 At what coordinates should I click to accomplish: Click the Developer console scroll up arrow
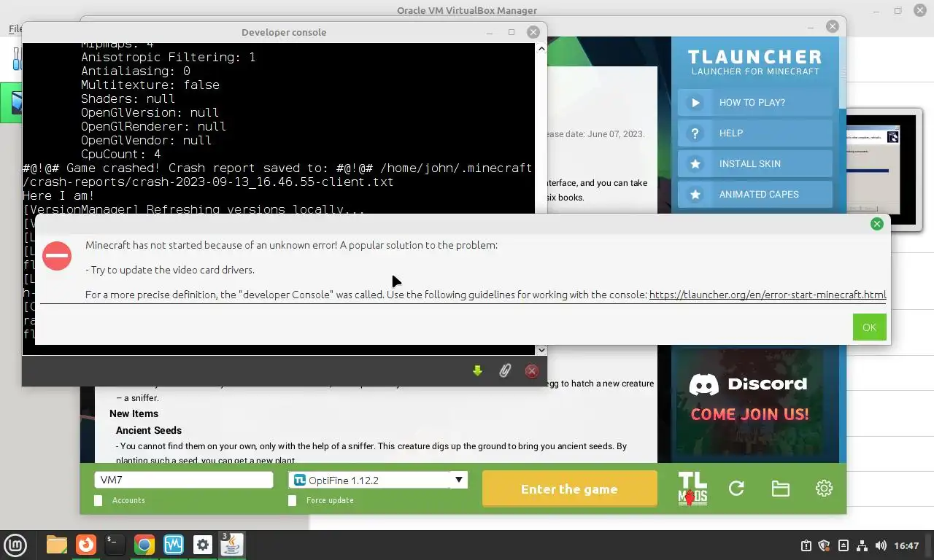pyautogui.click(x=541, y=49)
